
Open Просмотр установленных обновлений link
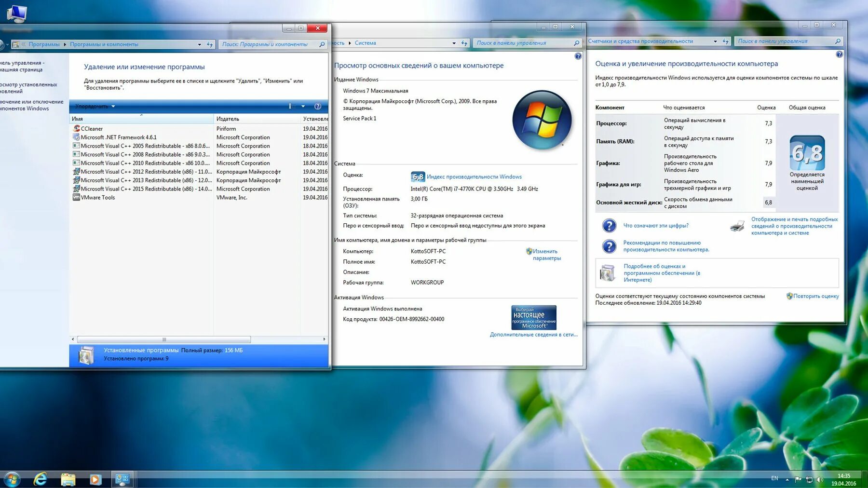point(28,88)
